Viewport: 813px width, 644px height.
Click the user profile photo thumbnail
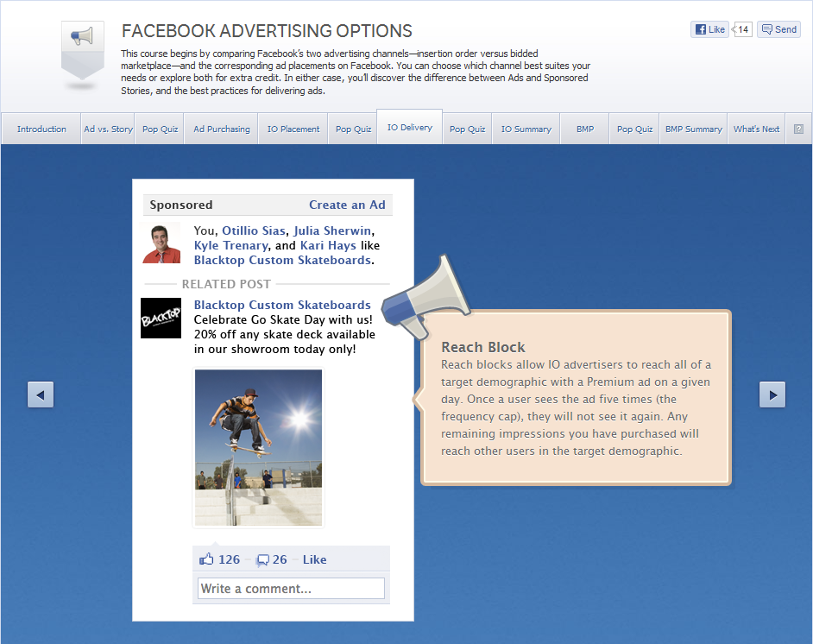pos(161,243)
